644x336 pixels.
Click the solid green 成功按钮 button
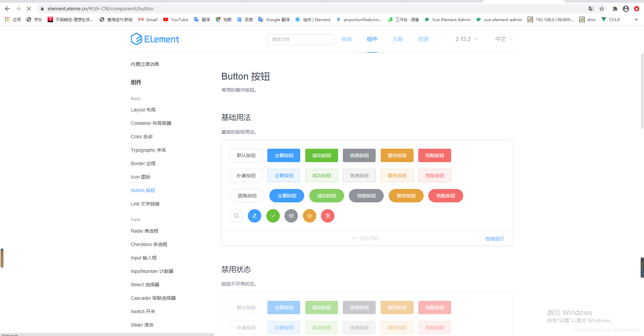[x=322, y=155]
